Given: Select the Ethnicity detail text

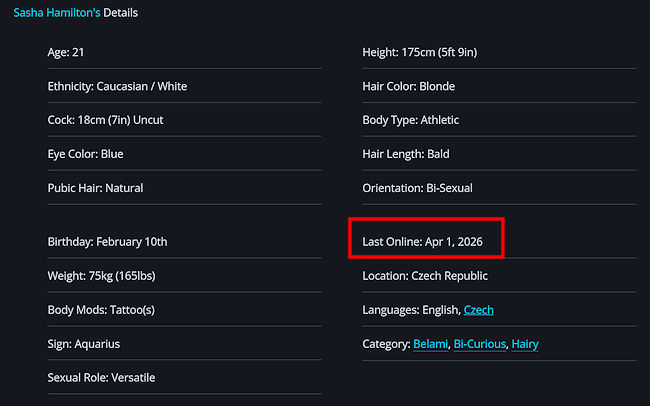Looking at the screenshot, I should coord(117,86).
